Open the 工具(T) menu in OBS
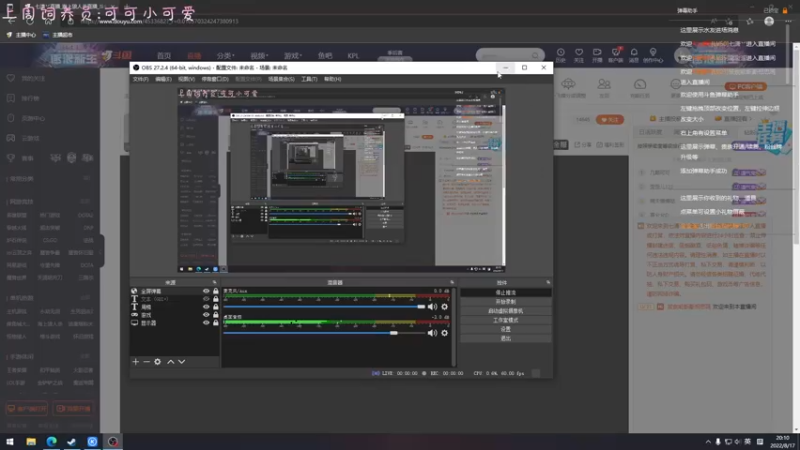Viewport: 800px width, 450px height. (x=309, y=79)
